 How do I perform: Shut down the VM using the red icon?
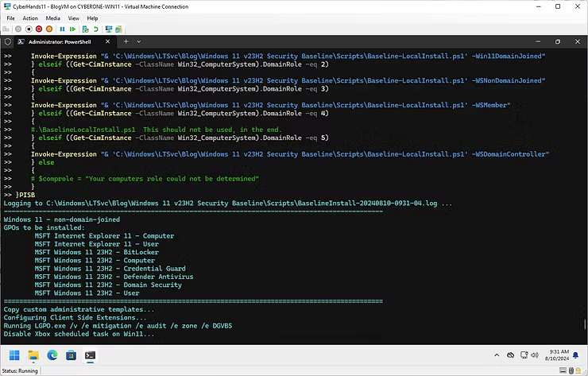tap(39, 29)
